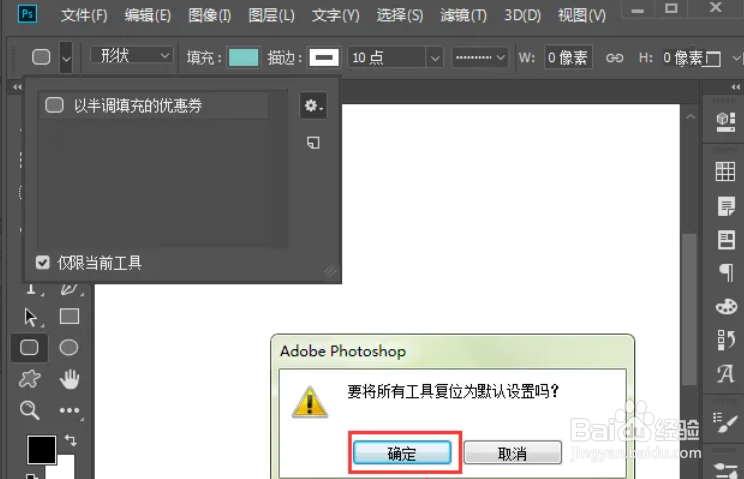Cancel reset with 取消 button
This screenshot has width=744, height=479.
(x=512, y=453)
